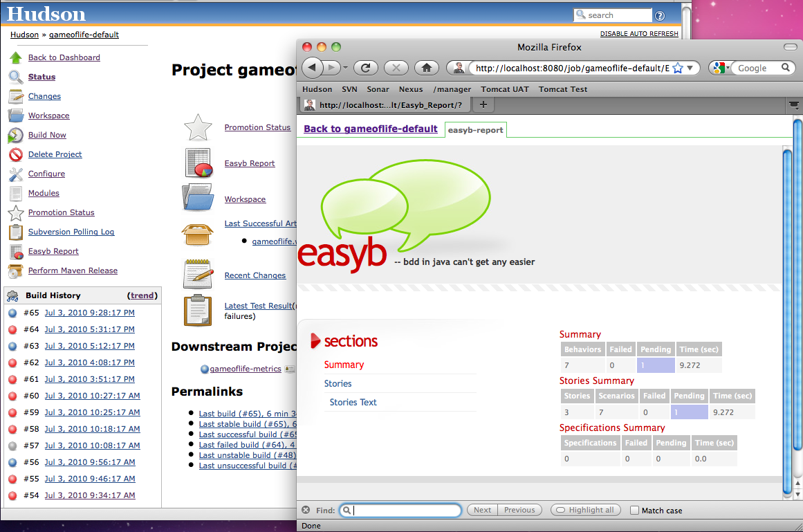Image resolution: width=803 pixels, height=532 pixels.
Task: Click the Status magnifier icon in sidebar
Action: click(x=16, y=77)
